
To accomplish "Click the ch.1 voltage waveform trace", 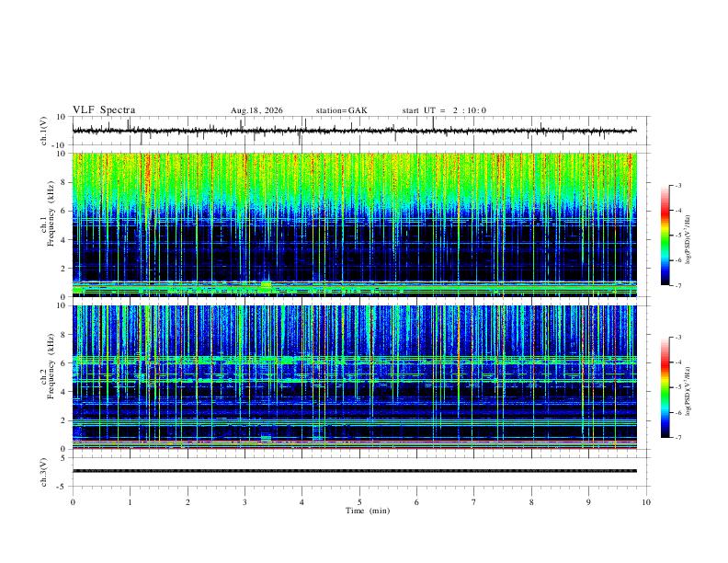I will [354, 131].
